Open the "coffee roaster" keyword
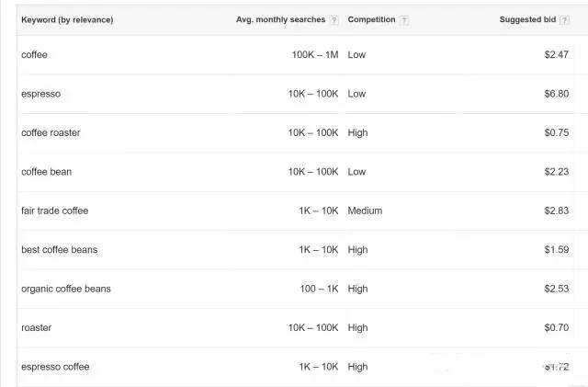 [51, 132]
